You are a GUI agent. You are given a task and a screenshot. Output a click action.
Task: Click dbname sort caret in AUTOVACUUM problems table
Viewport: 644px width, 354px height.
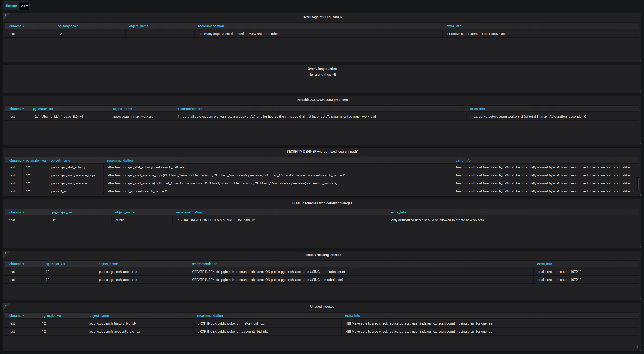click(x=23, y=109)
